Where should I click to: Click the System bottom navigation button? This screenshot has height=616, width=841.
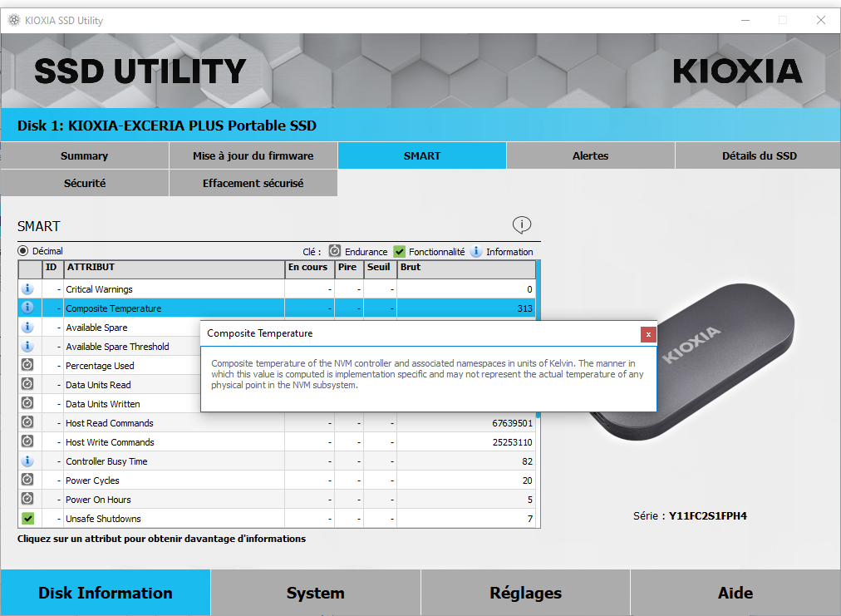pos(315,593)
